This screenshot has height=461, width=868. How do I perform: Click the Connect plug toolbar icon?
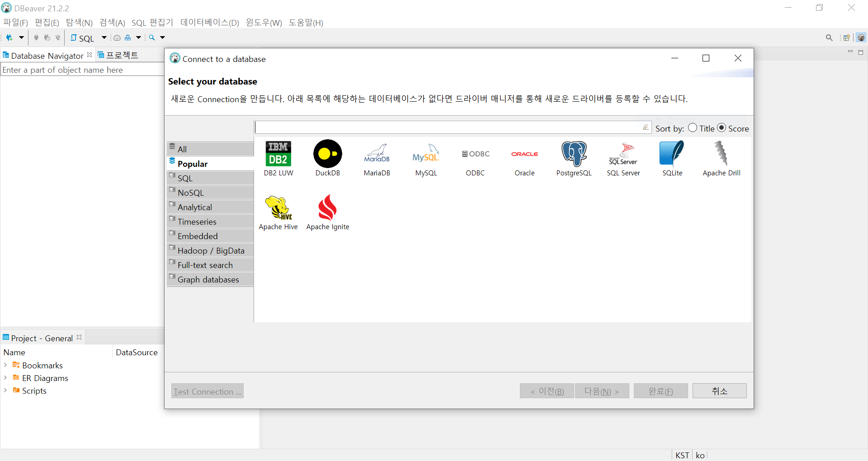point(36,38)
